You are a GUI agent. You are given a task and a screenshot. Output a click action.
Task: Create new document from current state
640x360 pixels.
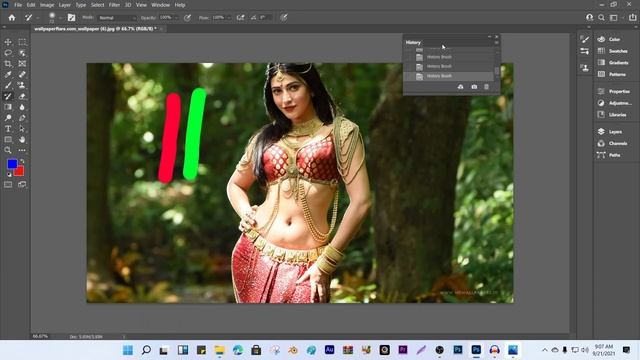click(x=460, y=87)
